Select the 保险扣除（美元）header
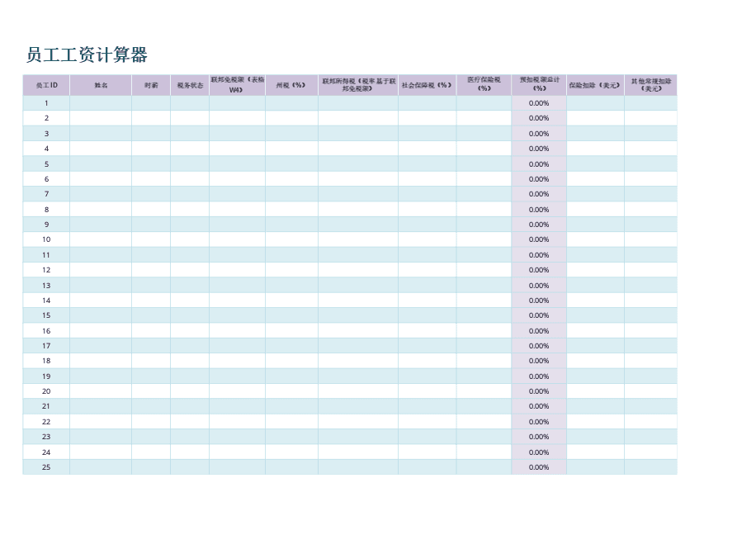Screen dimensions: 756x535 click(x=595, y=85)
